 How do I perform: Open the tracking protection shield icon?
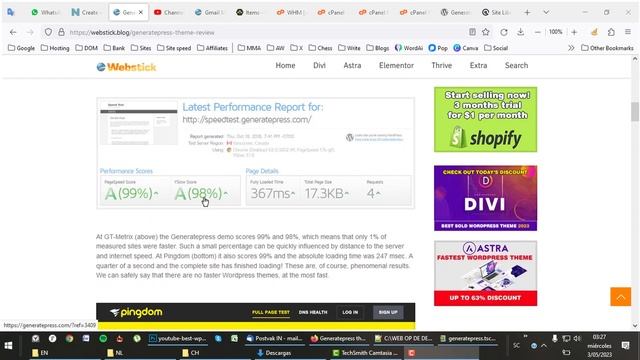(48, 32)
